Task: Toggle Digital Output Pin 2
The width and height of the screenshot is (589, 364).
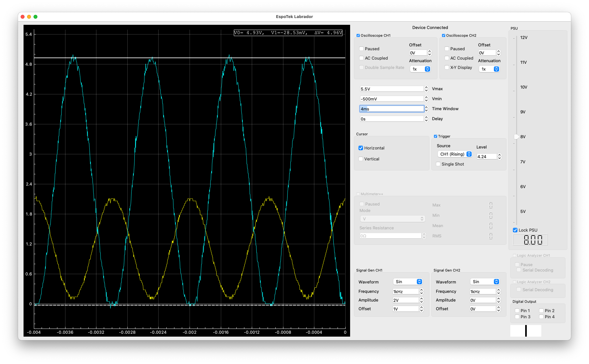Action: (541, 311)
